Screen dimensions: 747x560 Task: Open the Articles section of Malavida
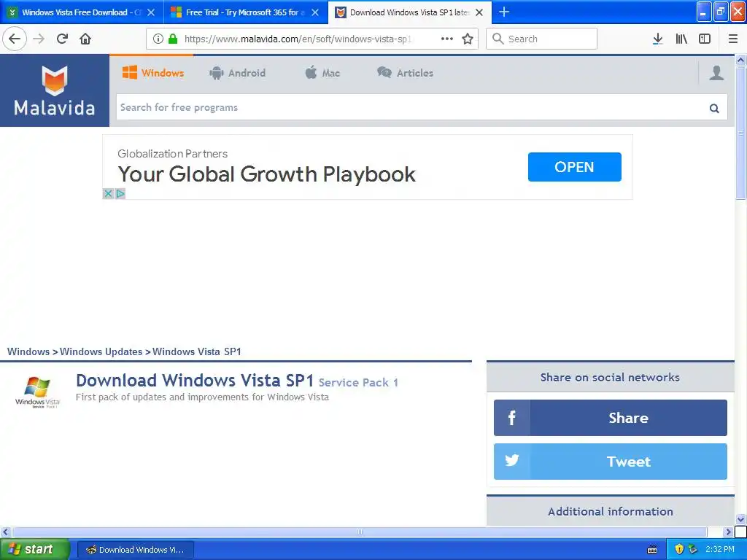coord(406,73)
